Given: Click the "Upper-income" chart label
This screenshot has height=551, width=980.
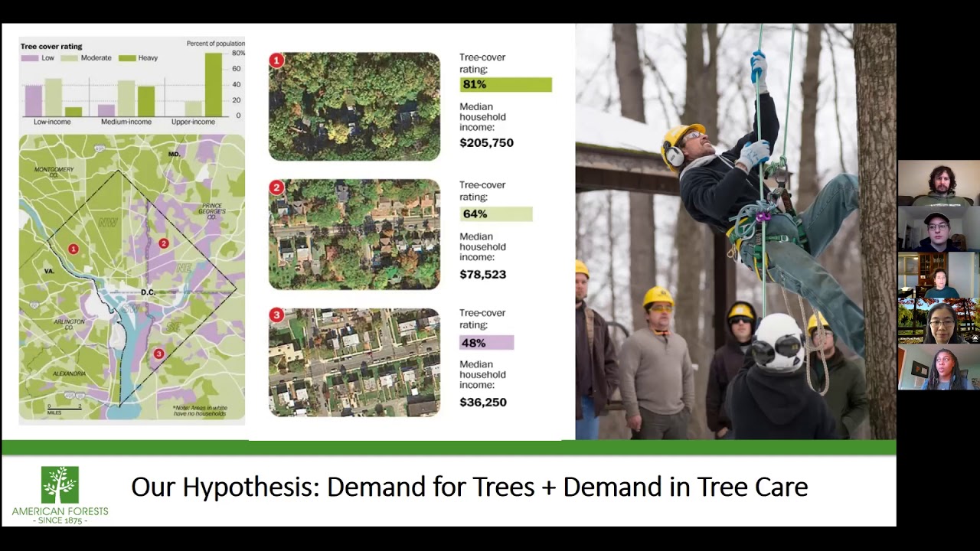Looking at the screenshot, I should coord(193,122).
